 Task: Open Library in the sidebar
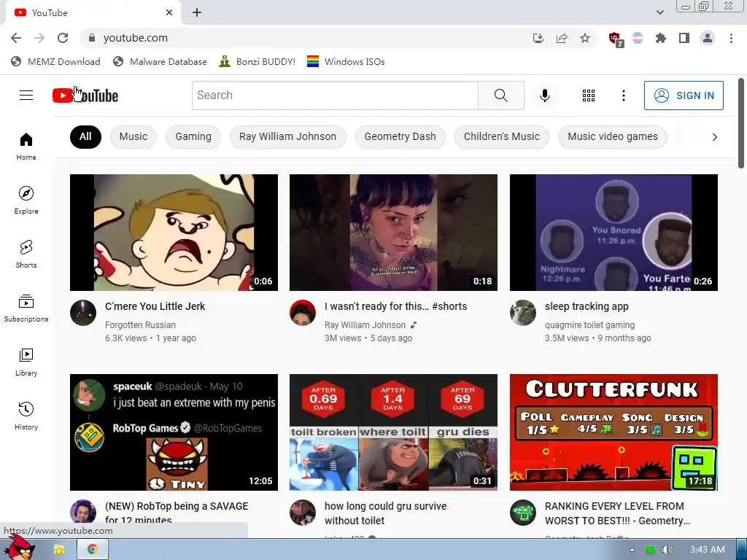pyautogui.click(x=26, y=362)
